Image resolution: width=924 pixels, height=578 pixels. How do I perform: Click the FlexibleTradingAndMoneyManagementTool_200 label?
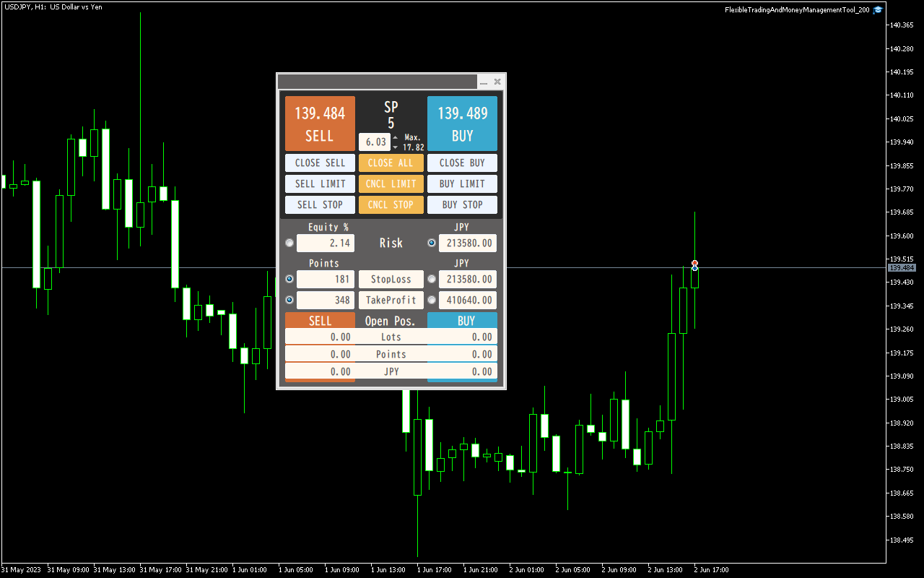797,10
